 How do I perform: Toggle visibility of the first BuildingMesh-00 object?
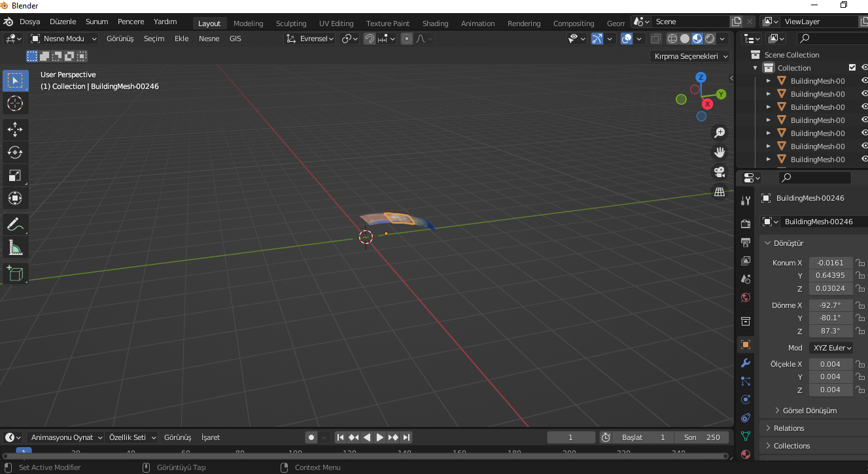[864, 80]
